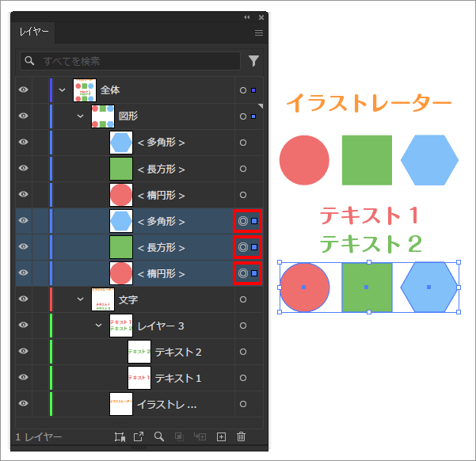Click the target circle of the 全体 layer
The width and height of the screenshot is (476, 461).
coord(243,90)
